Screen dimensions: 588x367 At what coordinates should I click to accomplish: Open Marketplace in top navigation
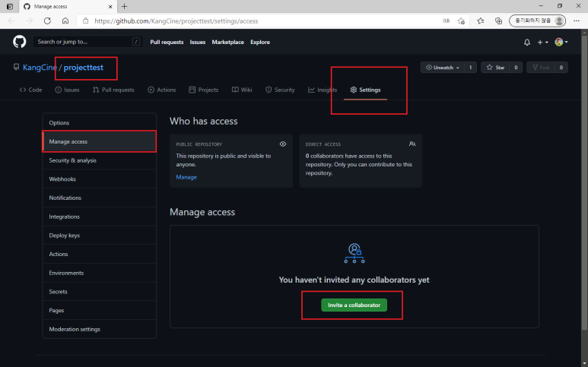point(228,42)
